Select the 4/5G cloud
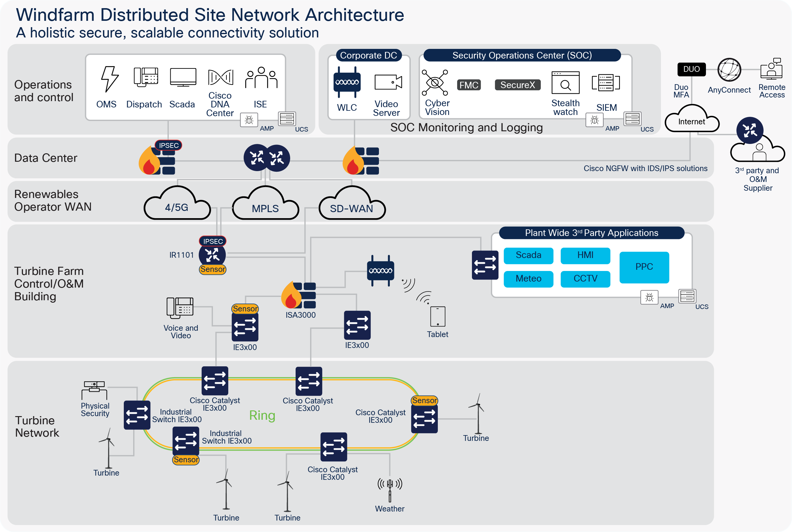Image resolution: width=792 pixels, height=532 pixels. [177, 203]
